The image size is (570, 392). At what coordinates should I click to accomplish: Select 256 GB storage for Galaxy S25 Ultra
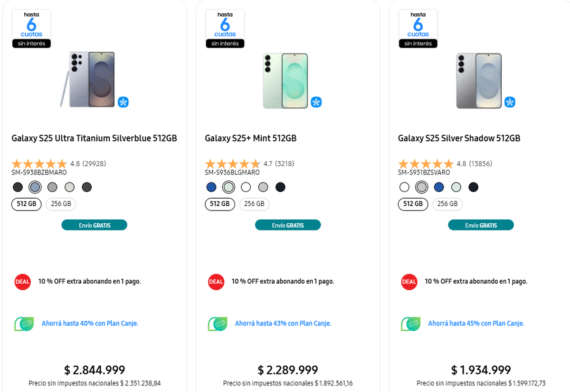tap(61, 204)
